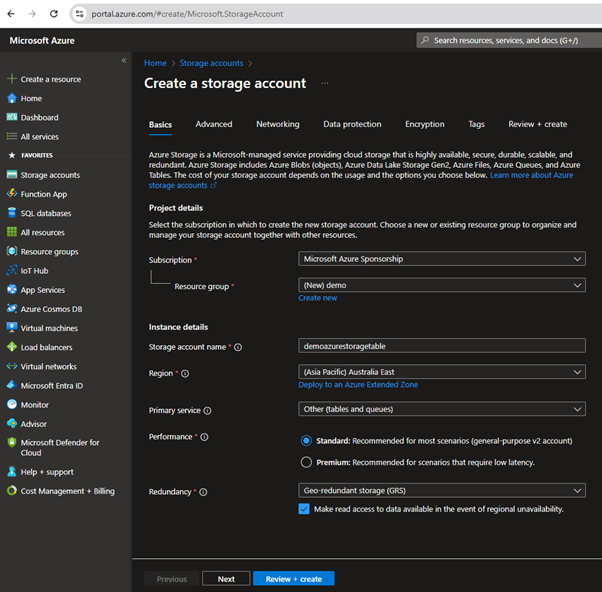Screen dimensions: 602x592
Task: Click the Review + create blue button
Action: (294, 579)
